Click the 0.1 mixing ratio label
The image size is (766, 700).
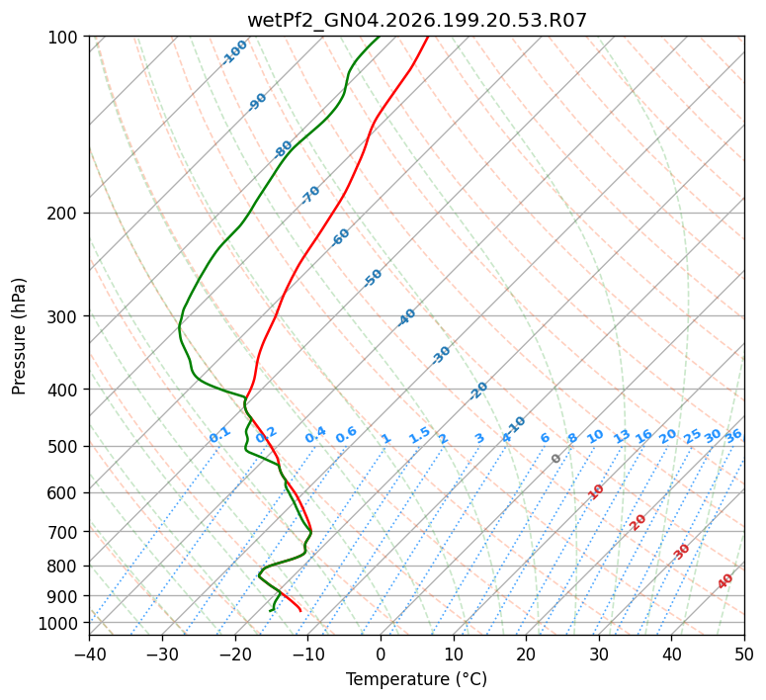point(219,435)
